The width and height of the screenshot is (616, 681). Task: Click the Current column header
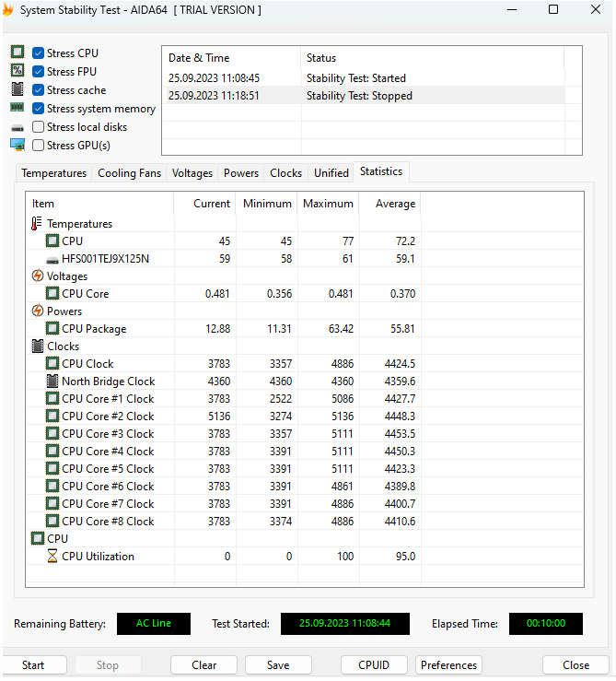(x=205, y=204)
